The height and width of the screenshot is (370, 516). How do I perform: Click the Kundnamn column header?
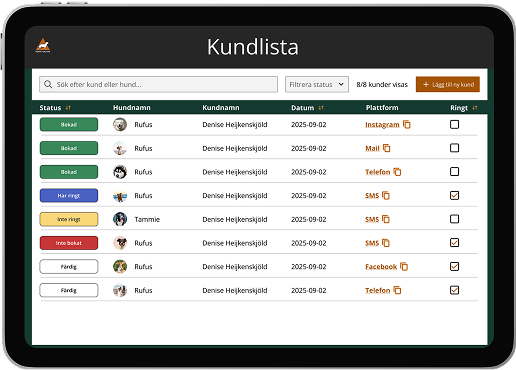pyautogui.click(x=221, y=108)
